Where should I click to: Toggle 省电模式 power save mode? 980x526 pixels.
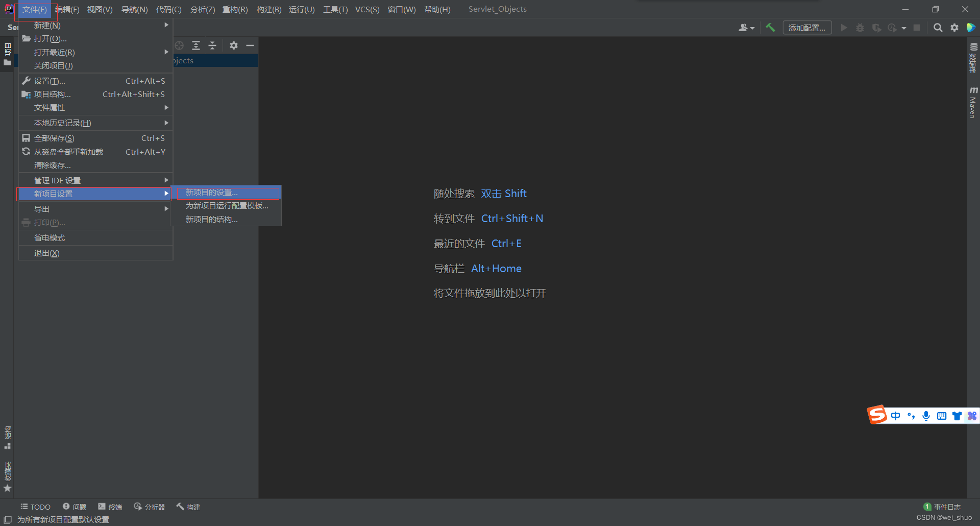(95, 237)
